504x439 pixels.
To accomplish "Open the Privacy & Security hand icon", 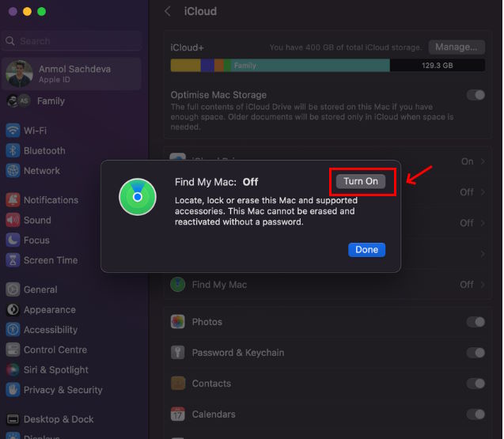I will (x=13, y=390).
